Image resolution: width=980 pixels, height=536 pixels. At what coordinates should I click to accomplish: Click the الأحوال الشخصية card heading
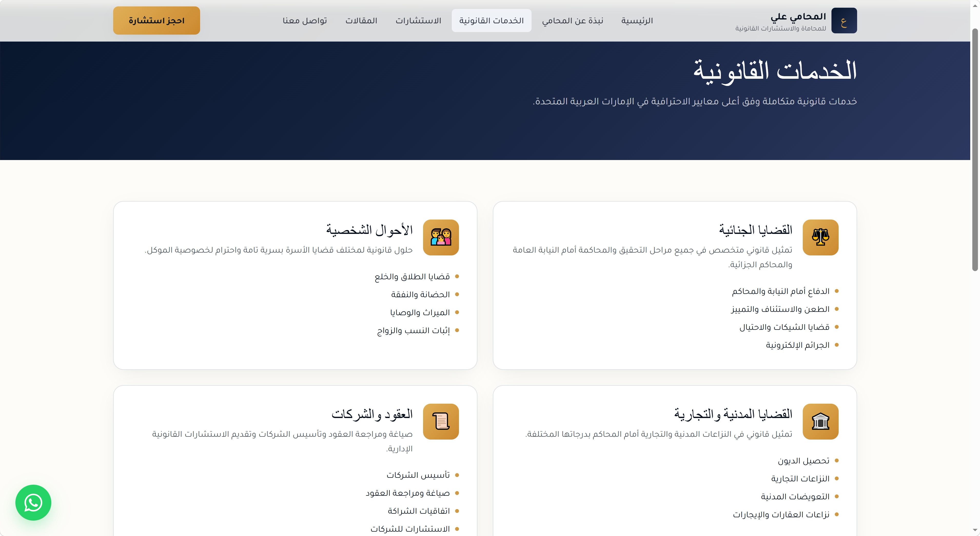coord(369,230)
